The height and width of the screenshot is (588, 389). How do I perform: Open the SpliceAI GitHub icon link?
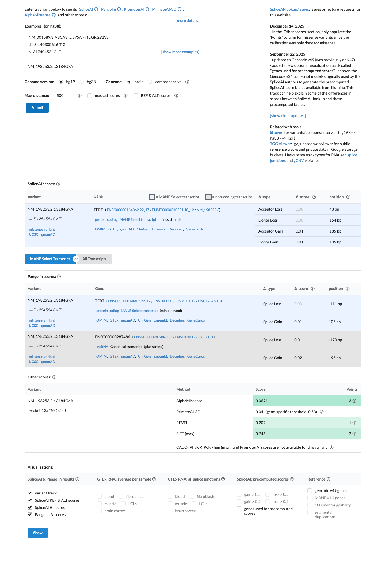click(96, 9)
